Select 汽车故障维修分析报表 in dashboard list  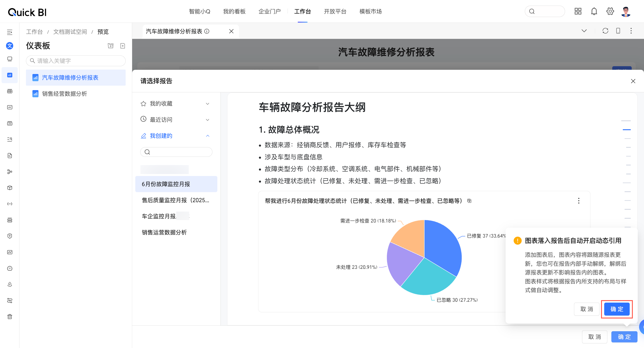pos(76,78)
